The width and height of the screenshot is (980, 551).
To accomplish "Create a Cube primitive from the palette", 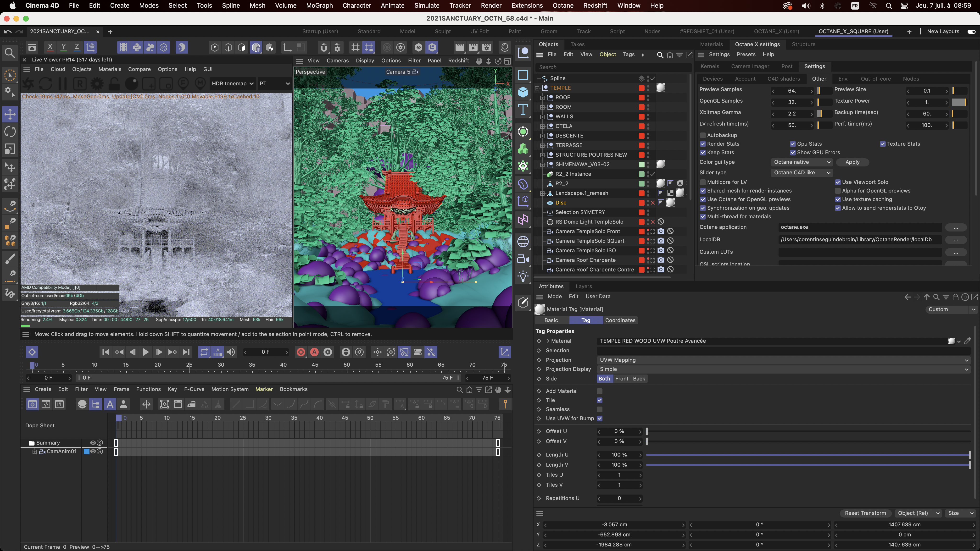I will (x=523, y=92).
